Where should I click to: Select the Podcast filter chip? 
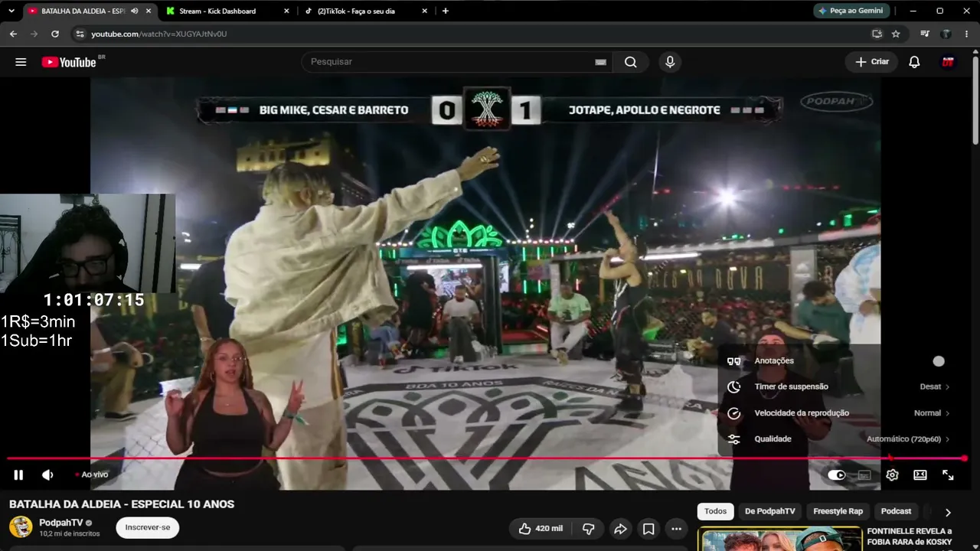(x=896, y=511)
